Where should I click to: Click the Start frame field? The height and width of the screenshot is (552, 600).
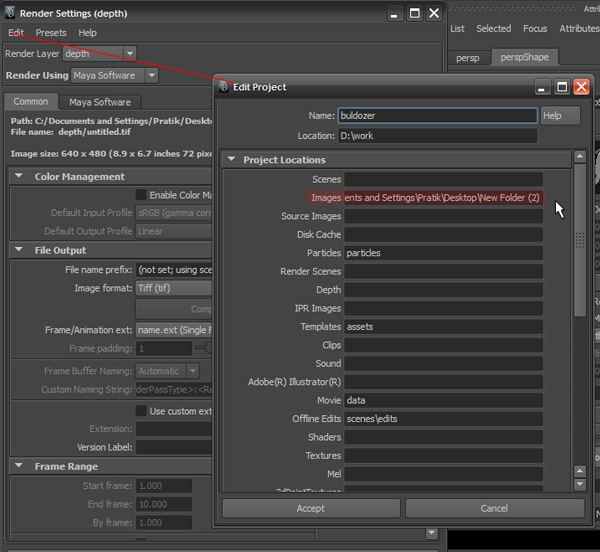(x=164, y=485)
